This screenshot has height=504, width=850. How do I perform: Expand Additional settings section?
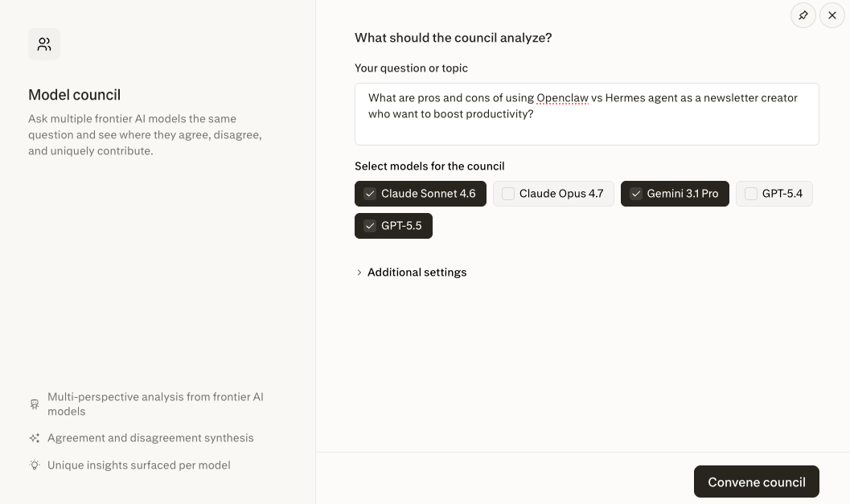click(411, 272)
